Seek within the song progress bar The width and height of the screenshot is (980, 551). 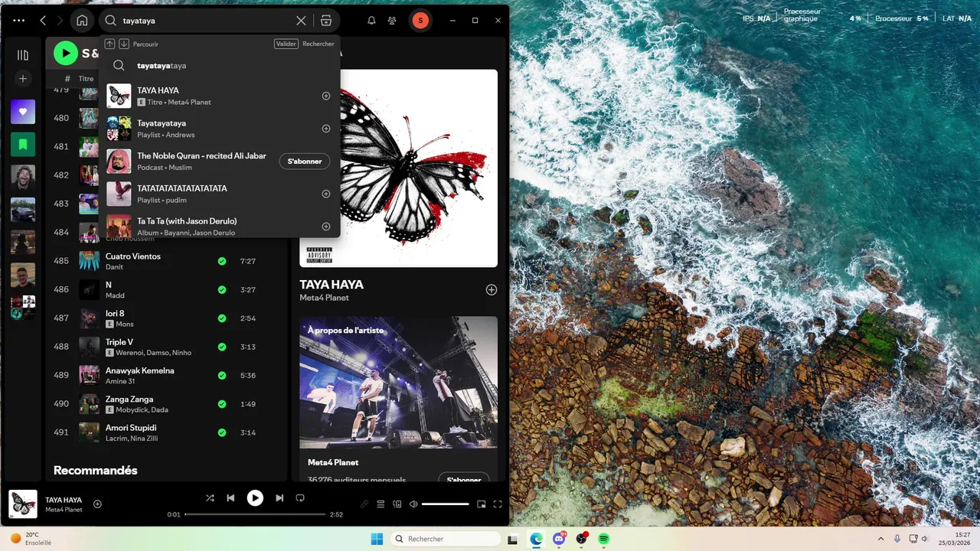[x=255, y=514]
